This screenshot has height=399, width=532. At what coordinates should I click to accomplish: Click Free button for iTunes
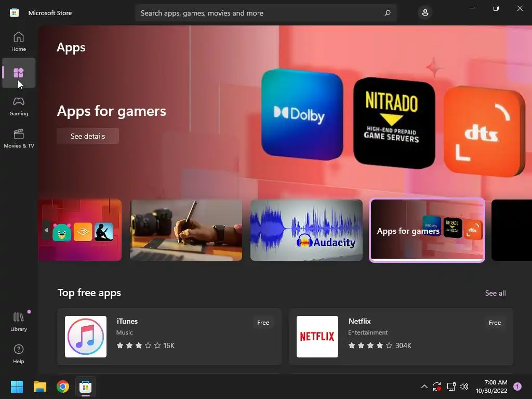coord(263,323)
